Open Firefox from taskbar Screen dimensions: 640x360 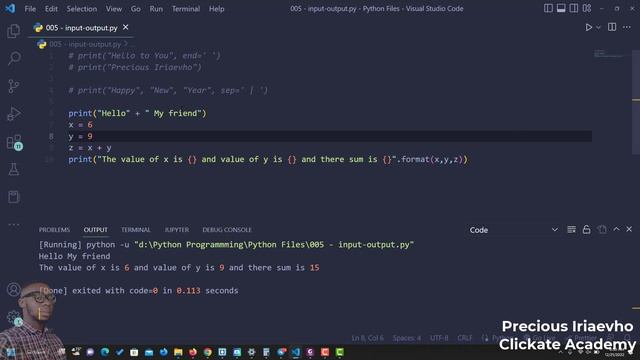point(193,352)
